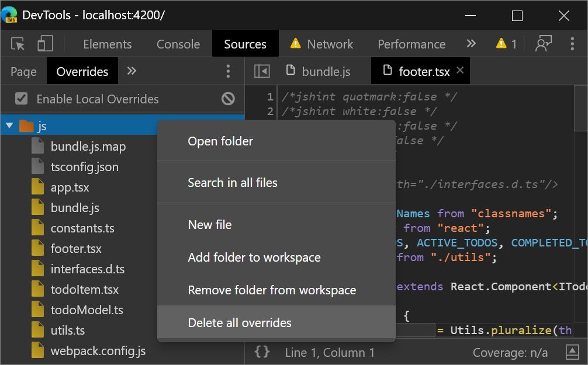Open webpack.config.js in file tree
Image resolution: width=588 pixels, height=365 pixels.
(x=98, y=351)
